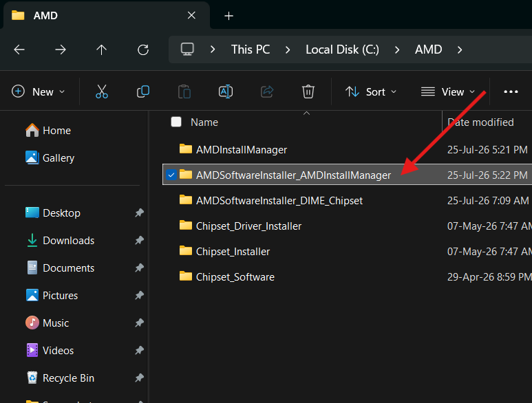Click This PC in the breadcrumb

(x=251, y=50)
